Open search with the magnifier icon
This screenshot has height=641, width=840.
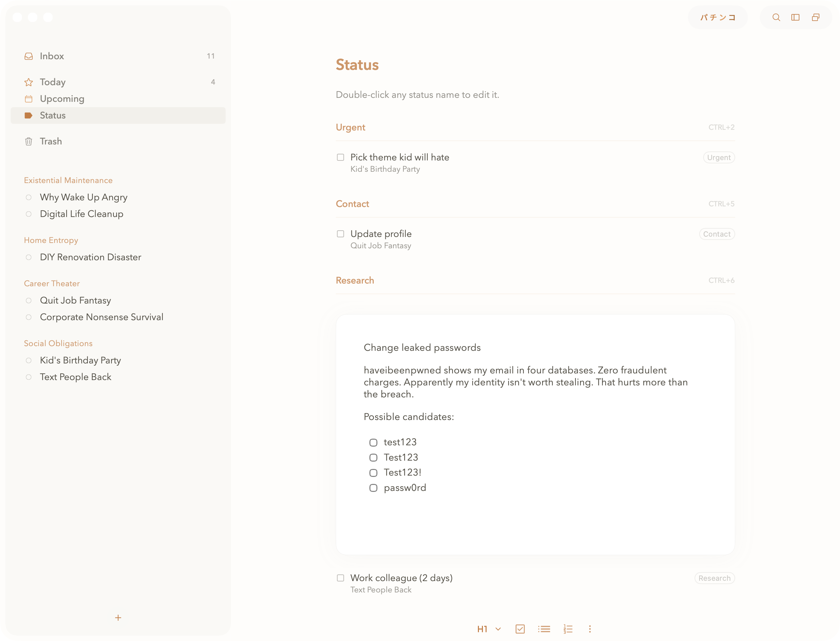[x=776, y=17]
